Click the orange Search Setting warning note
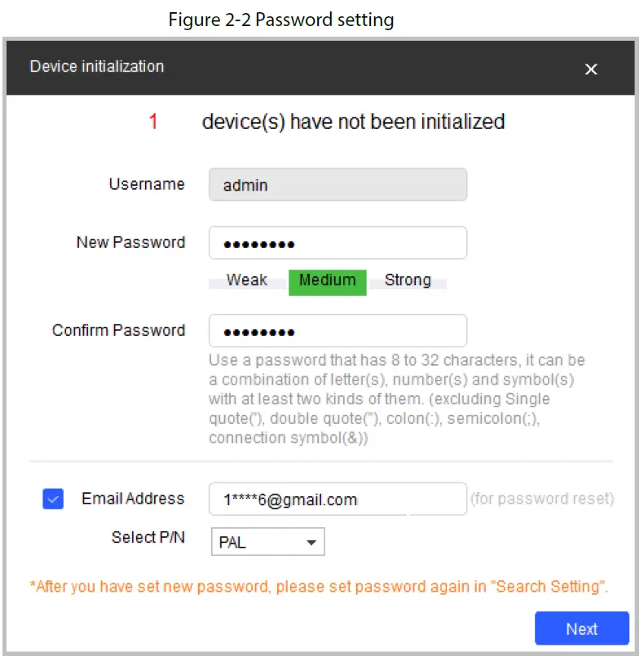The height and width of the screenshot is (656, 644). [320, 587]
